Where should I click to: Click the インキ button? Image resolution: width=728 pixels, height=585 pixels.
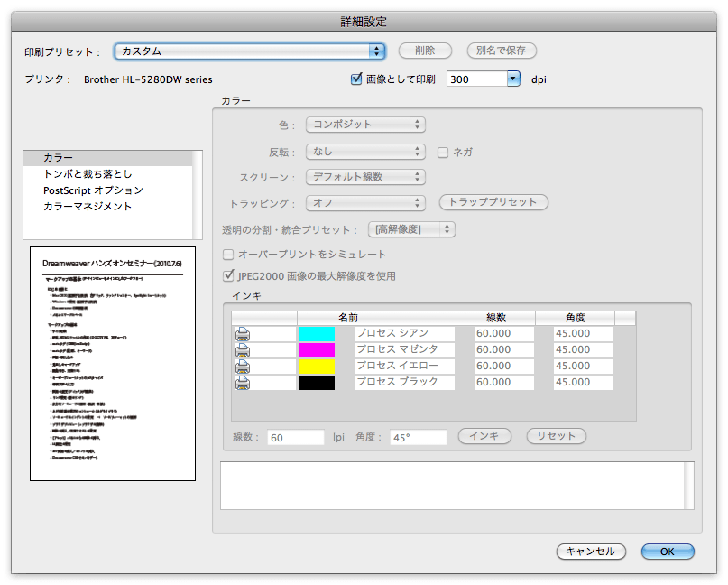click(484, 436)
